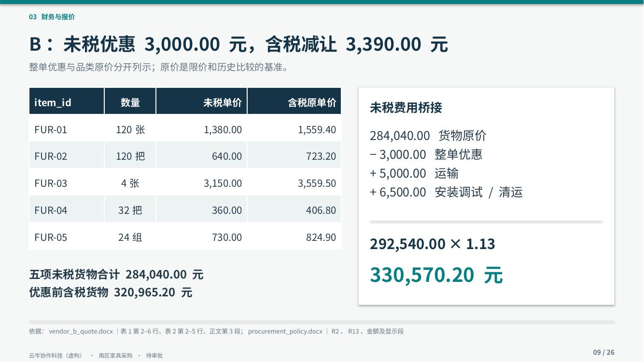
Task: Click the line + 5,000.00 运输
Action: (414, 173)
